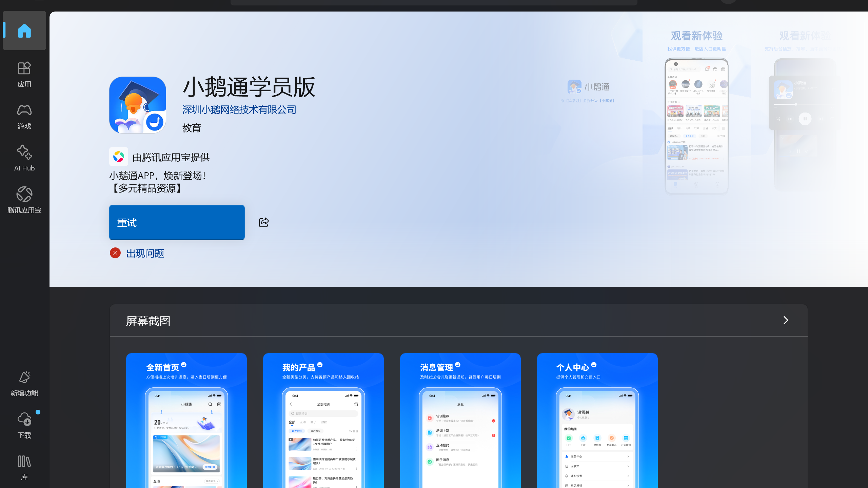Open the 出现问题 error details link
The width and height of the screenshot is (868, 488).
(x=145, y=253)
